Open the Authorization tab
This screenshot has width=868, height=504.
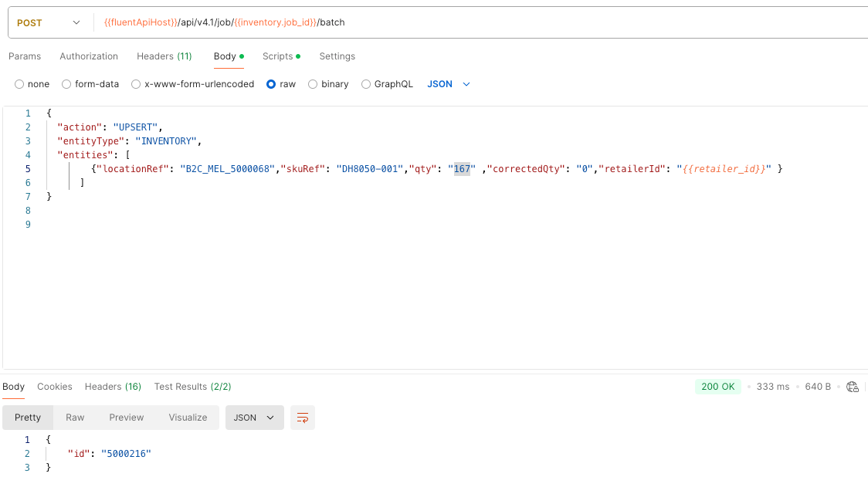pos(88,56)
